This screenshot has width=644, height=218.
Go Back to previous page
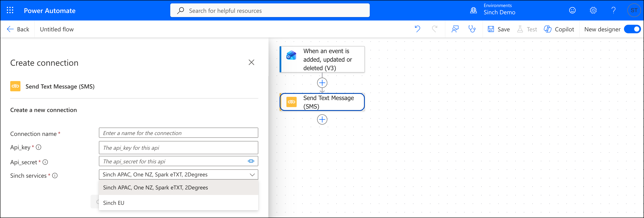(x=18, y=29)
